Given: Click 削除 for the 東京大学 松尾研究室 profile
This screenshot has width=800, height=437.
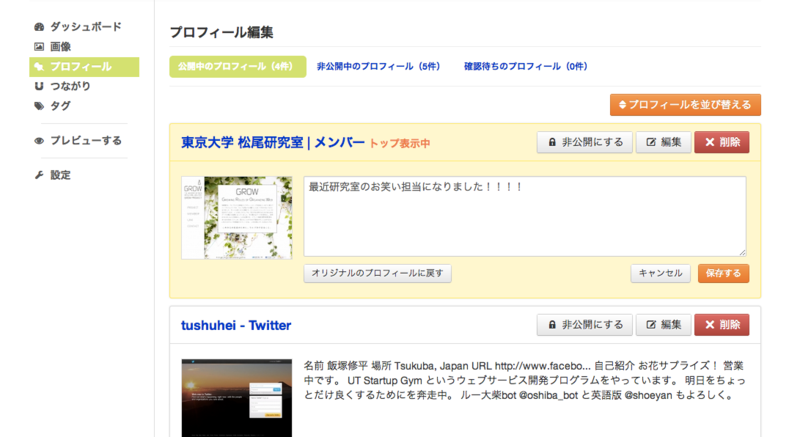Looking at the screenshot, I should 722,142.
